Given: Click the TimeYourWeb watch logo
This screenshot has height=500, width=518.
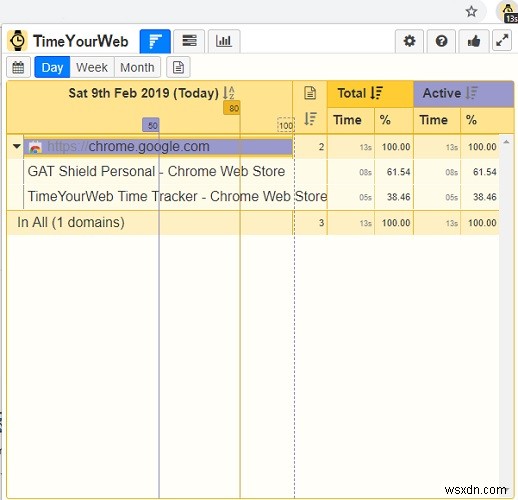Looking at the screenshot, I should pos(17,41).
